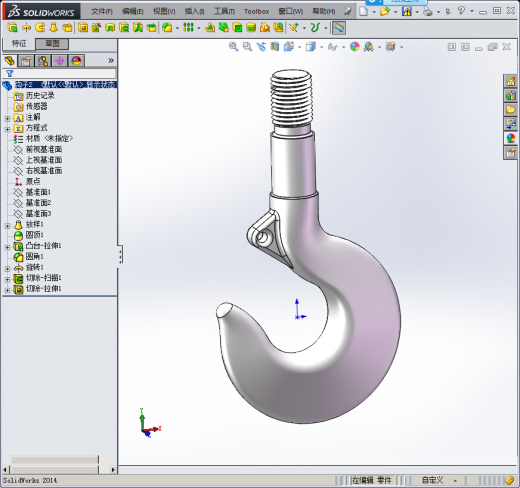Open the DisplayManager color sphere tab

point(76,61)
